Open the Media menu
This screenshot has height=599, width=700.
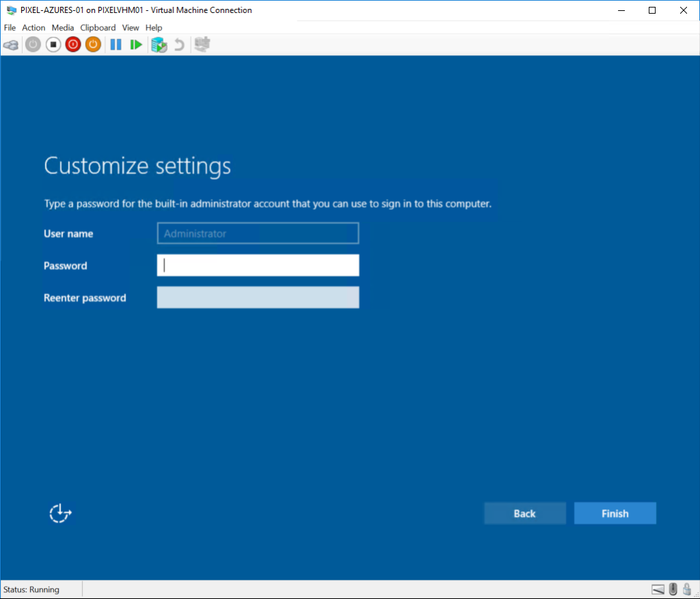coord(62,27)
